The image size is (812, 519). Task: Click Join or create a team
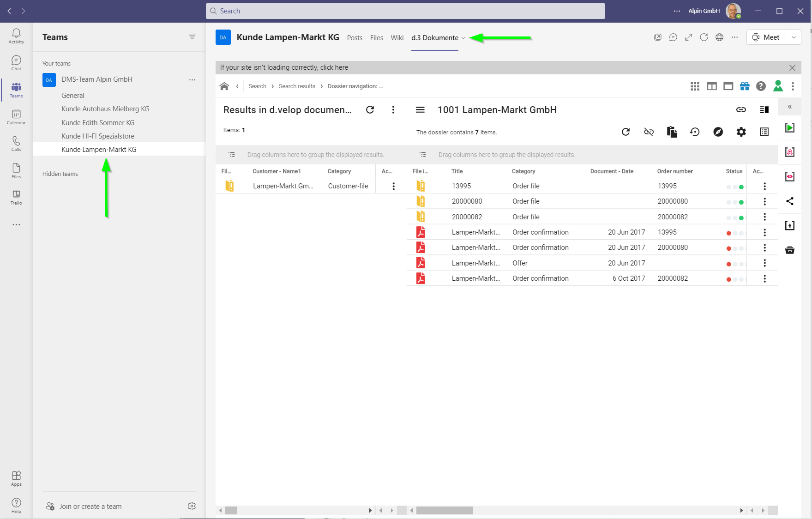pos(84,506)
